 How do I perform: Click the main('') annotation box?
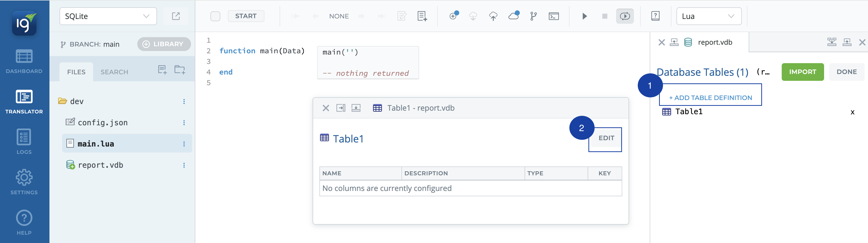(368, 62)
